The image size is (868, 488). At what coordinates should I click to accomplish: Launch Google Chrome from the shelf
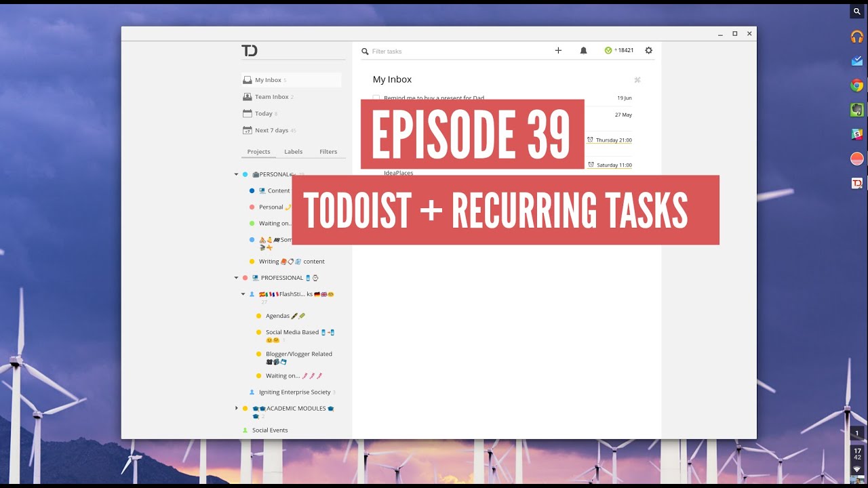tap(857, 85)
